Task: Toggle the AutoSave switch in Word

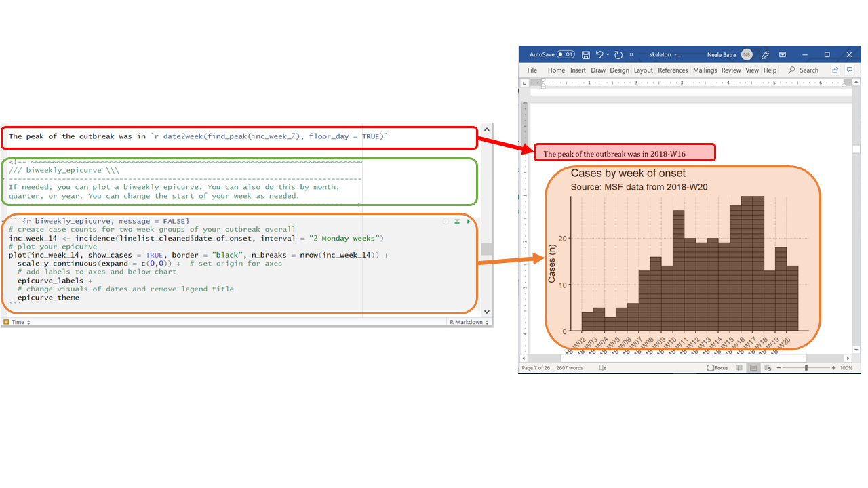Action: [x=566, y=54]
